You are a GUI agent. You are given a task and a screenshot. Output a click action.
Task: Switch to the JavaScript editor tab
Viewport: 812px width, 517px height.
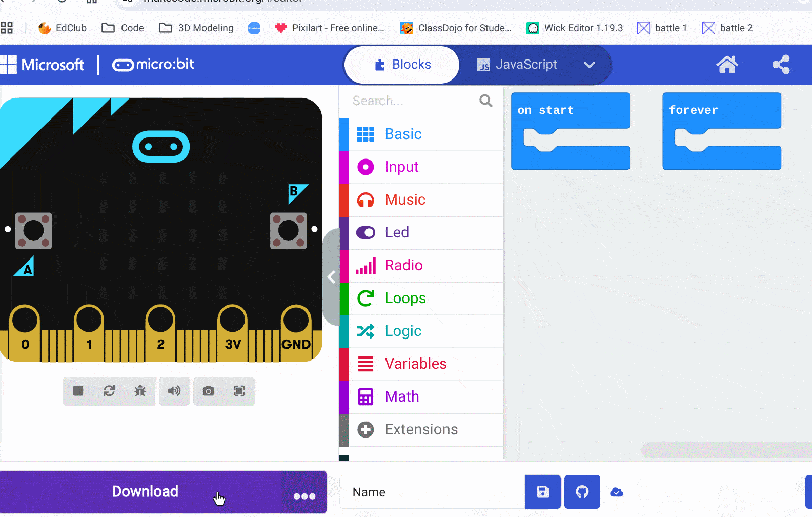tap(517, 65)
